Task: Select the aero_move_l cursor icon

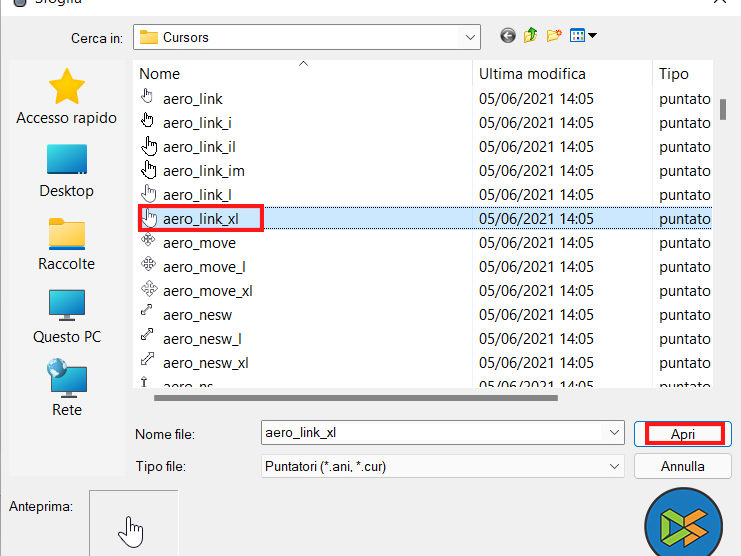Action: (x=148, y=264)
